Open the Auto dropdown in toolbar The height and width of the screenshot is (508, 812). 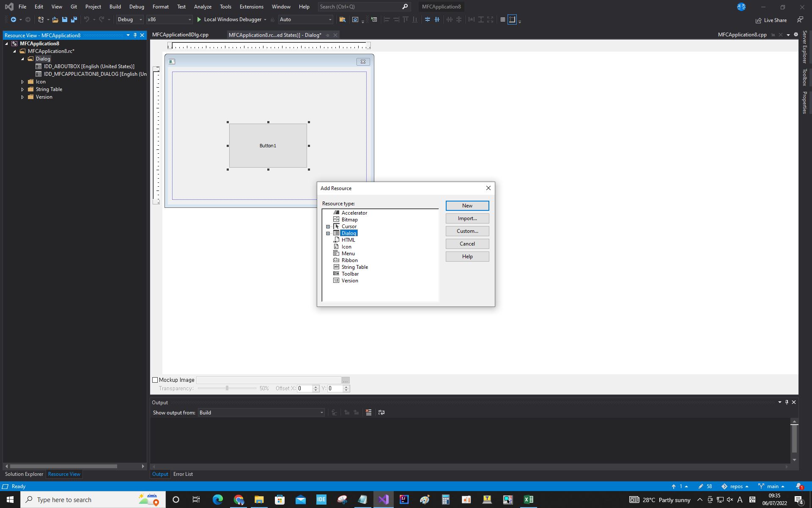305,19
